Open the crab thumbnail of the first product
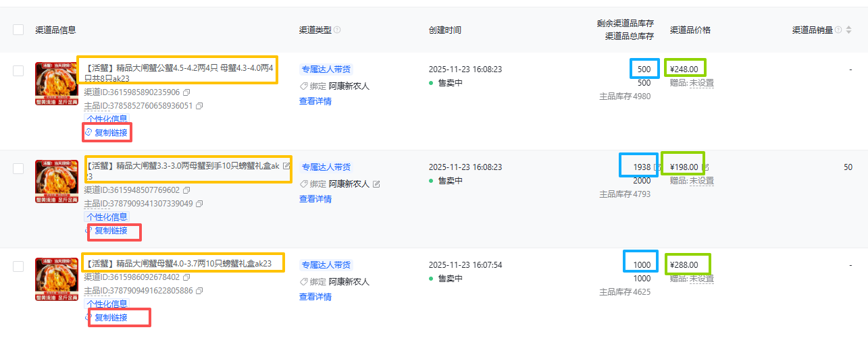 [57, 84]
